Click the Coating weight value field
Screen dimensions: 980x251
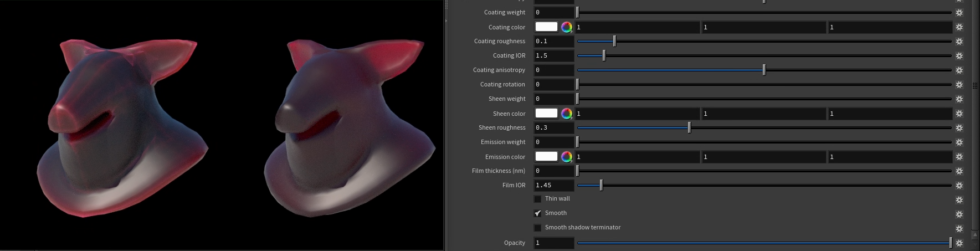[x=554, y=12]
